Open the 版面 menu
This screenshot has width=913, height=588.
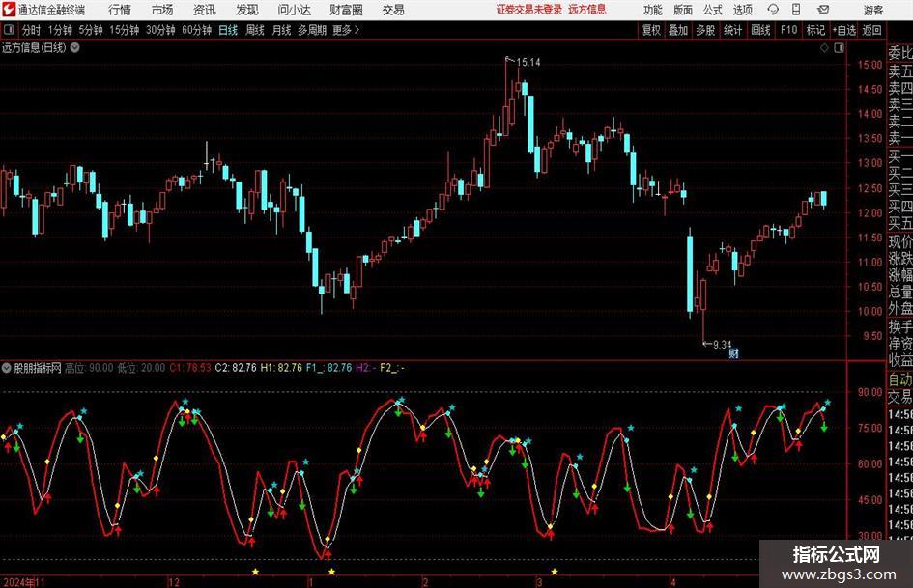click(x=683, y=10)
